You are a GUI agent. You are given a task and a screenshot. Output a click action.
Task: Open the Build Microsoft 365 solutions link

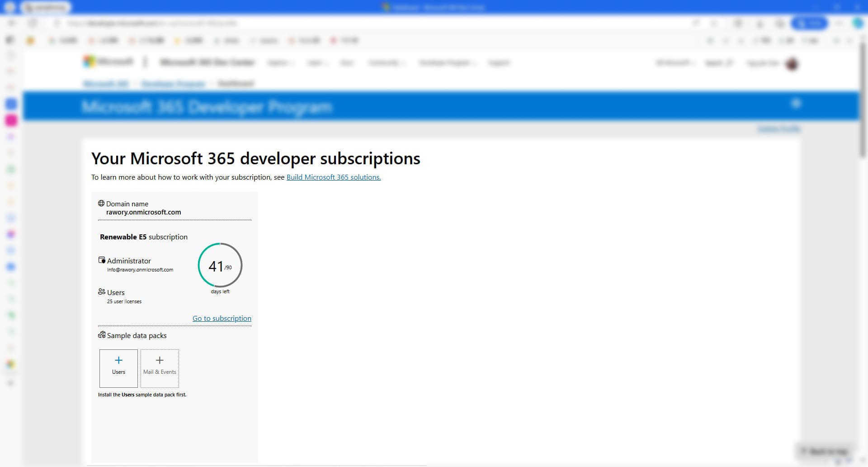[334, 177]
